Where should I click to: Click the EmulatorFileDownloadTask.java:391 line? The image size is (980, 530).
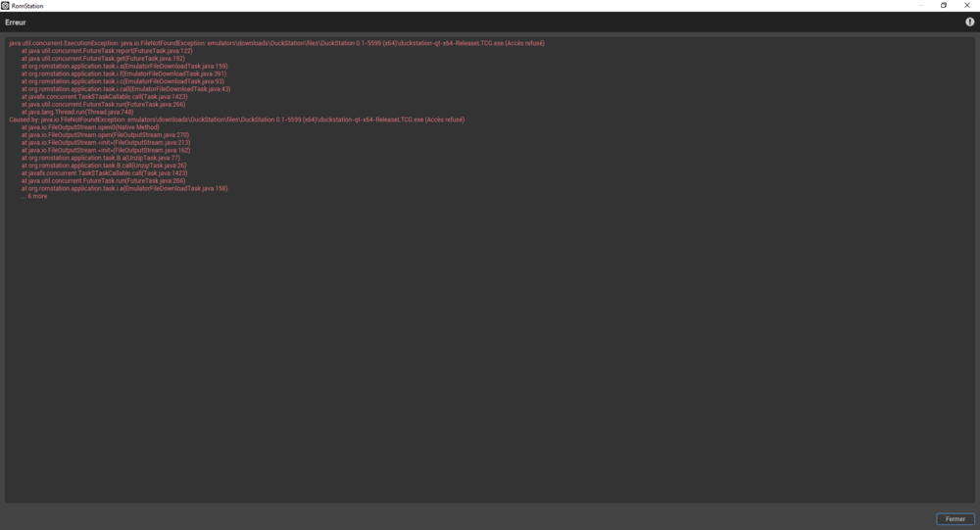pos(123,73)
